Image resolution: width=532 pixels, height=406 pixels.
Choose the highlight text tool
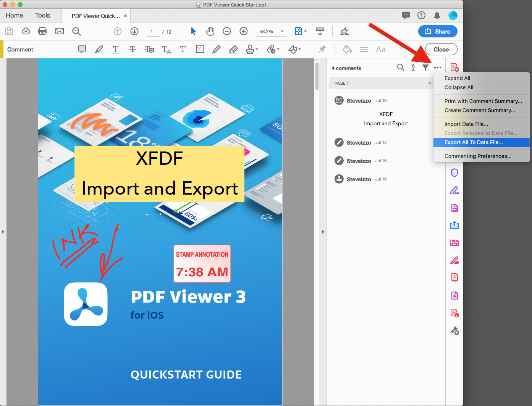[x=99, y=49]
